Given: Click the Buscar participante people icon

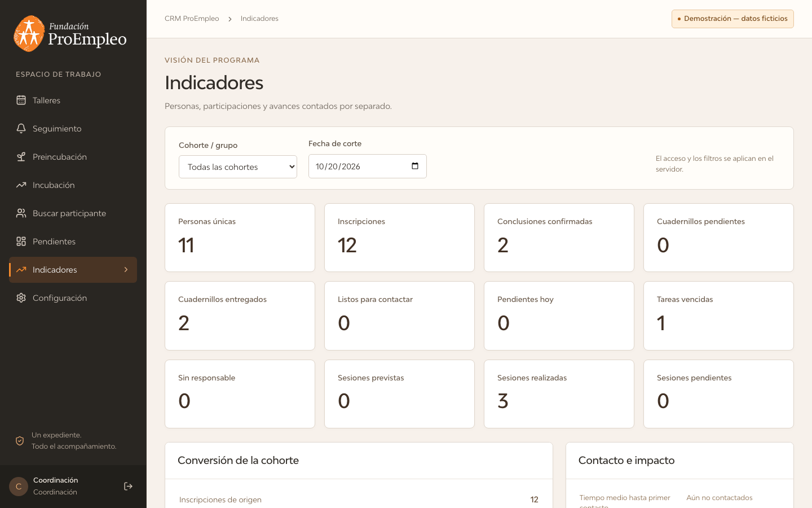Looking at the screenshot, I should point(21,213).
